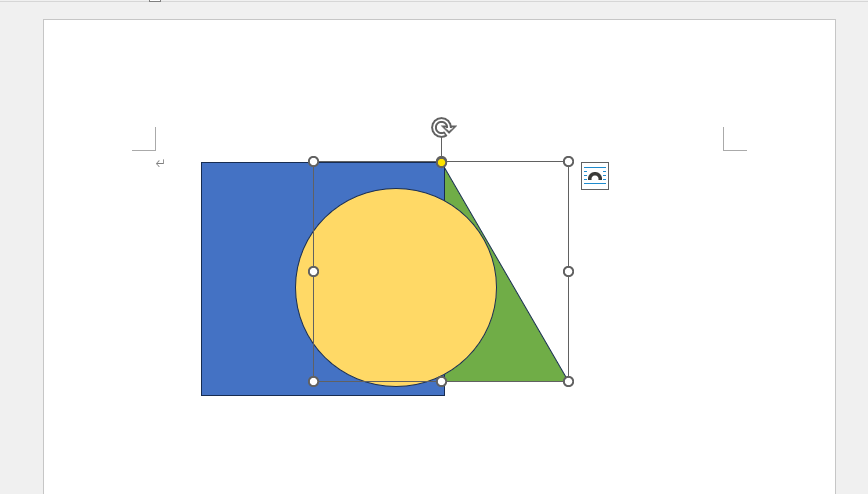
Task: Select the yellow circle shape
Action: click(396, 287)
